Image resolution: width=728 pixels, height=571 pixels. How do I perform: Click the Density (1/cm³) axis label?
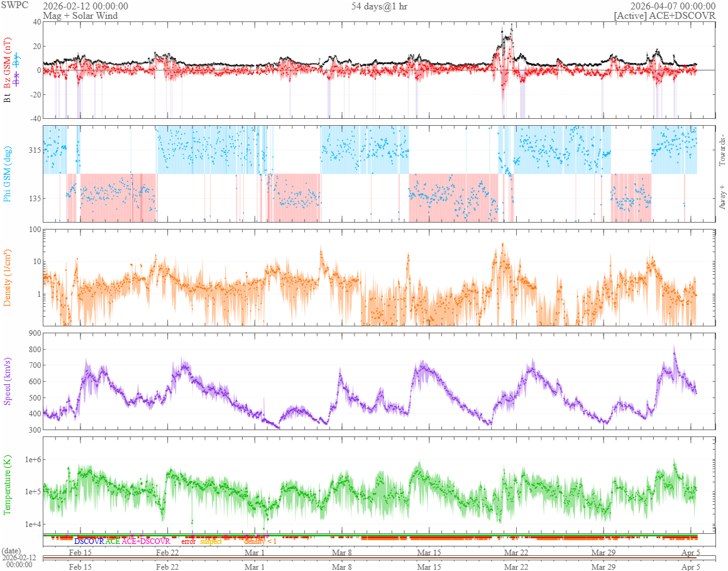point(8,277)
